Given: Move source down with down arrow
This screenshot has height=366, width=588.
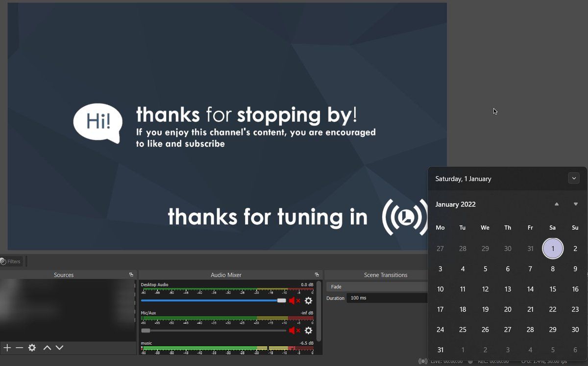Looking at the screenshot, I should click(59, 348).
